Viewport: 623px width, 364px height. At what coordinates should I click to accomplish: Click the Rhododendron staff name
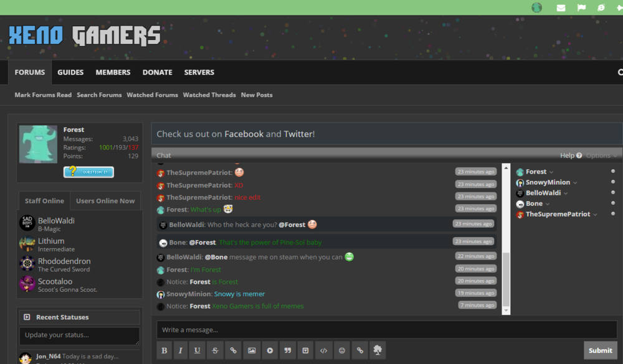[64, 261]
